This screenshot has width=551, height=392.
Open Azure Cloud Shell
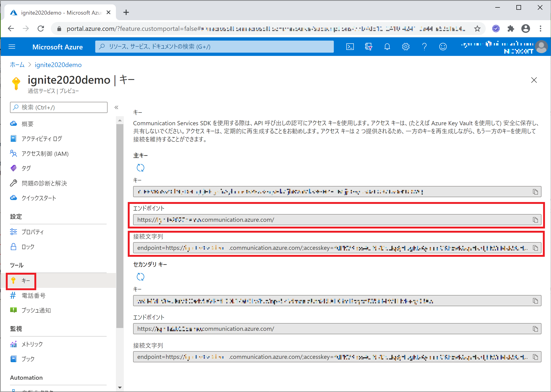(x=350, y=47)
